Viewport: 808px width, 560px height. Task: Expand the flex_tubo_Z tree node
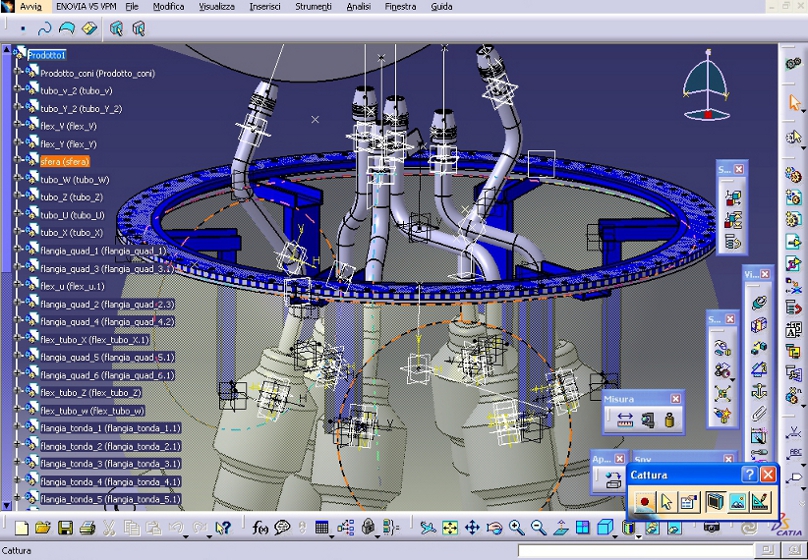[x=17, y=393]
